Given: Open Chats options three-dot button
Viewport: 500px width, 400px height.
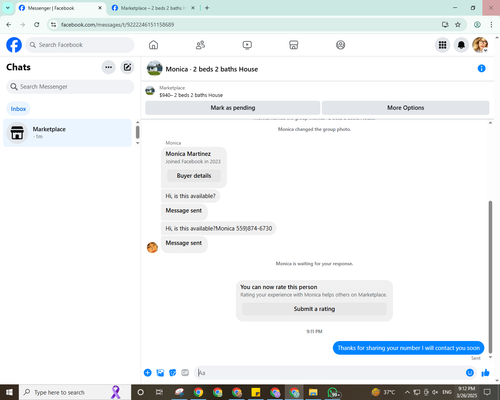Looking at the screenshot, I should 108,67.
